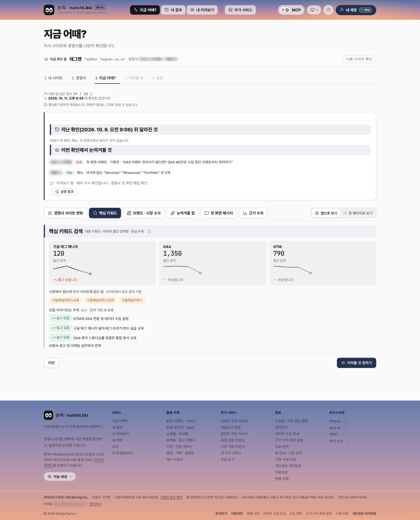
Task: Click 지켜볼 것 정하기 button
Action: click(x=356, y=363)
